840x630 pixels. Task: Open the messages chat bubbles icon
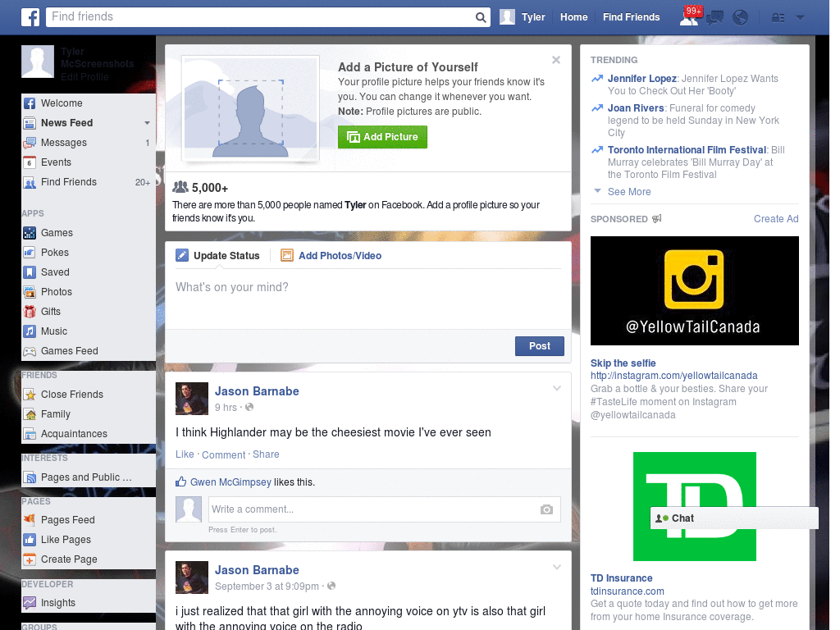pyautogui.click(x=714, y=18)
